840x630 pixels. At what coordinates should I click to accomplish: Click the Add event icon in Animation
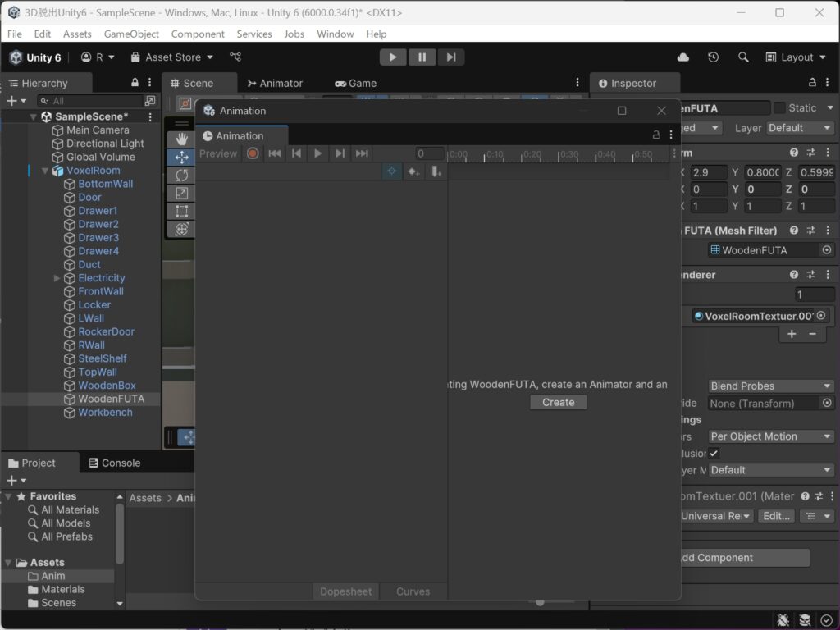[436, 171]
